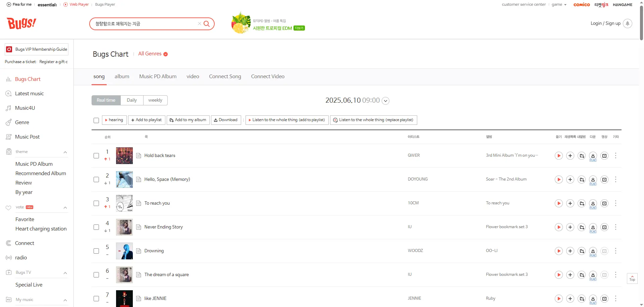Check the box for Drowning
The height and width of the screenshot is (307, 644).
point(96,251)
